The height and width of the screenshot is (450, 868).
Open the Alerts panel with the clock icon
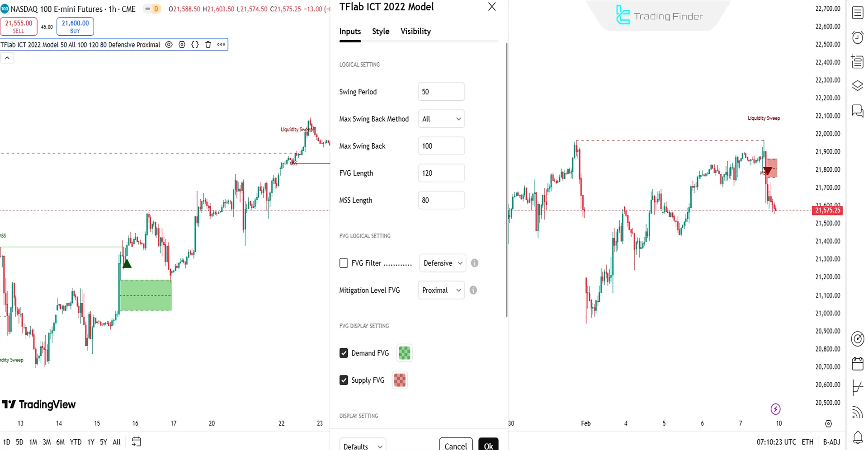[858, 38]
